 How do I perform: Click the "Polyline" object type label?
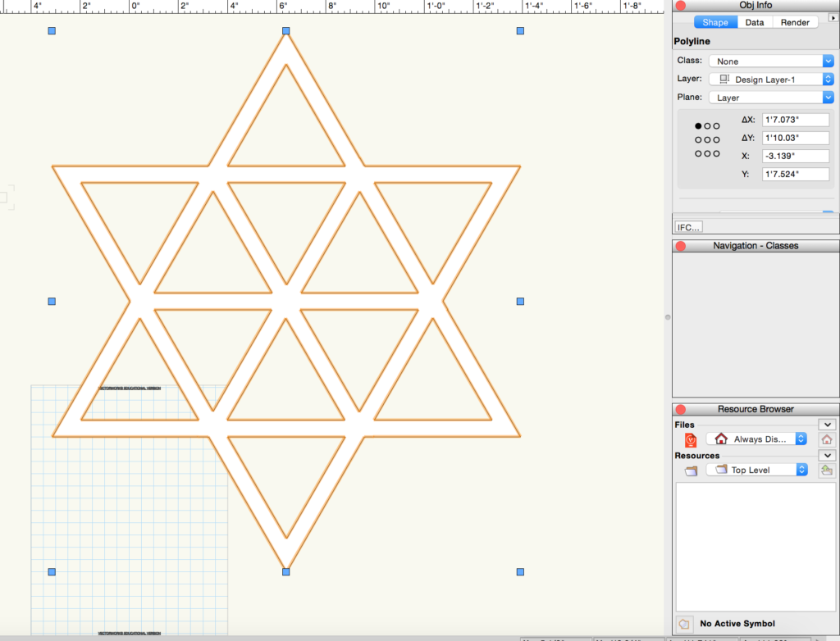[692, 41]
